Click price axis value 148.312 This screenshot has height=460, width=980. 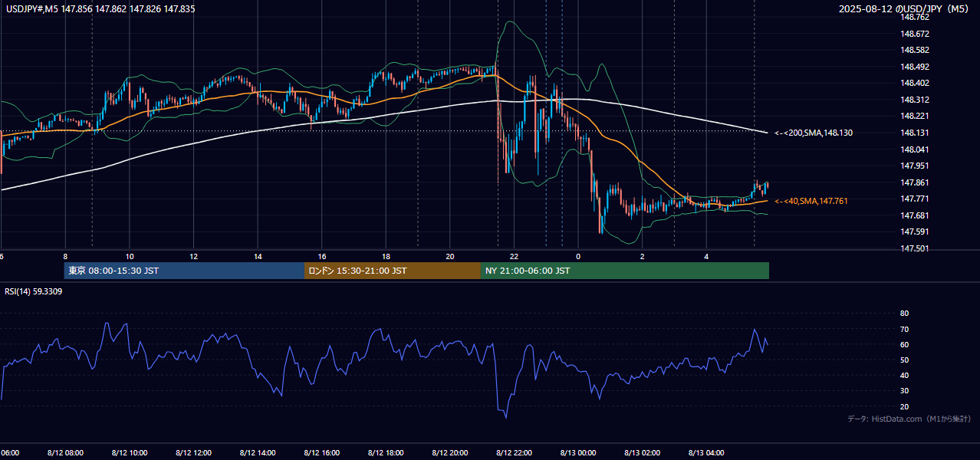915,100
